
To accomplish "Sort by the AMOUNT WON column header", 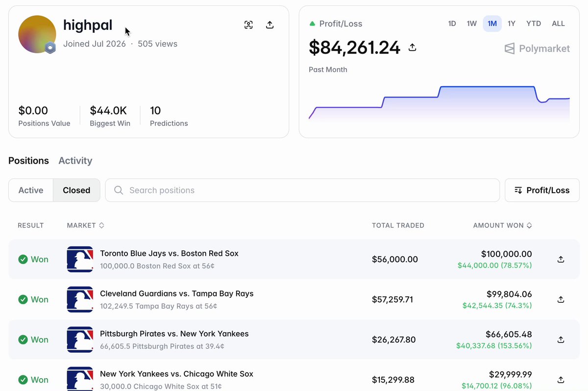I will click(x=503, y=225).
